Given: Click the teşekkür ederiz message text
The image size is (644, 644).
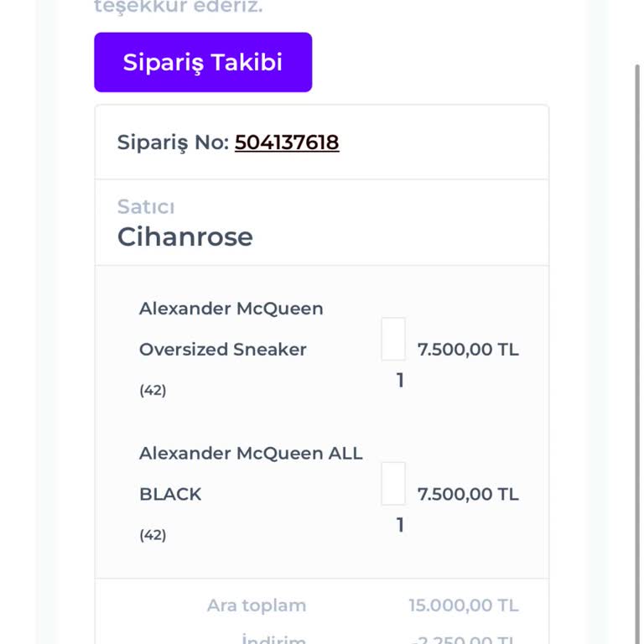Looking at the screenshot, I should pos(178,8).
